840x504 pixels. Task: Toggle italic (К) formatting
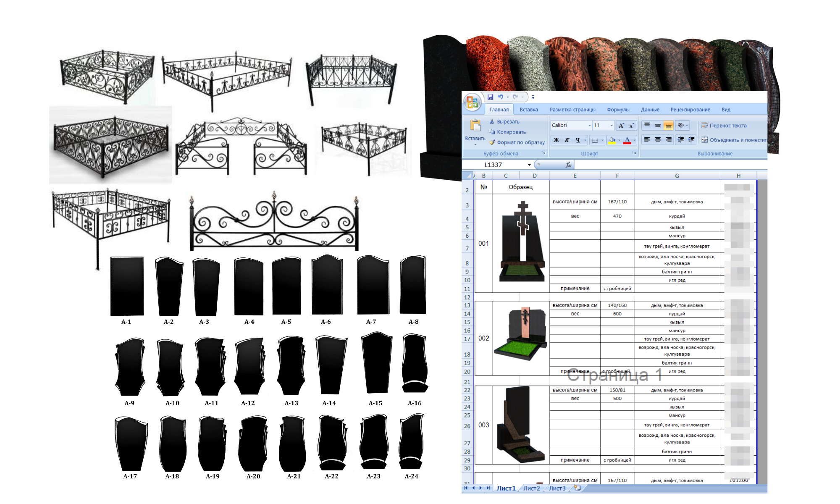click(x=567, y=140)
